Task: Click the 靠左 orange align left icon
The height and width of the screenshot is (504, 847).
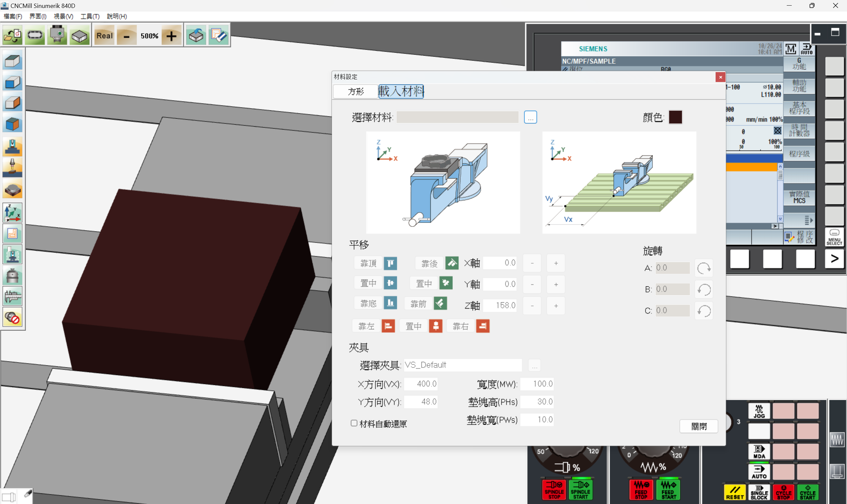Action: coord(388,326)
